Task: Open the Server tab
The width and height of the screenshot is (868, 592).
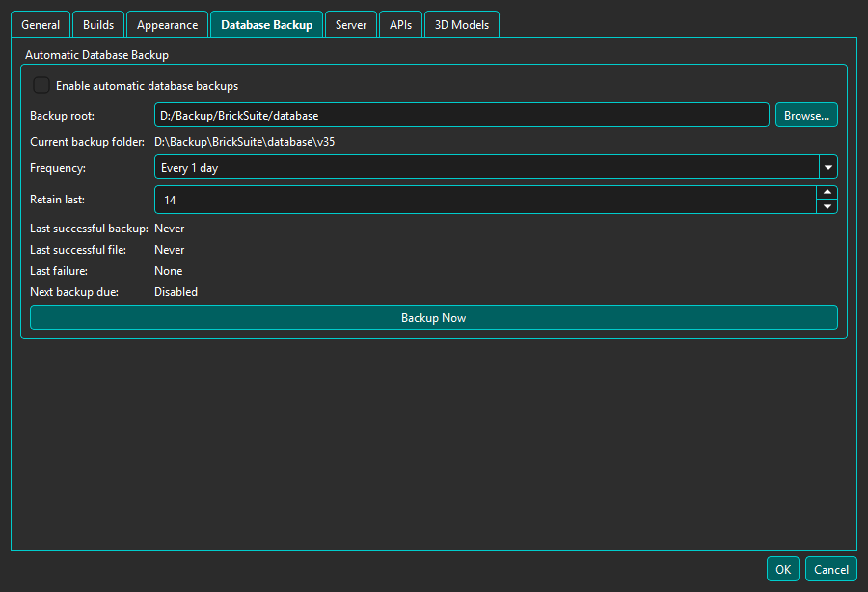Action: pos(351,25)
